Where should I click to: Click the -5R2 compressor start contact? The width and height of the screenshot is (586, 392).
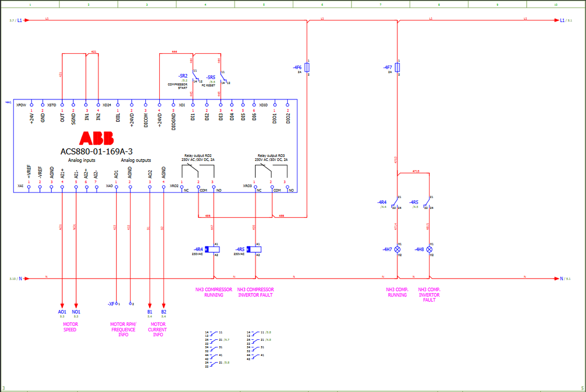coord(195,76)
